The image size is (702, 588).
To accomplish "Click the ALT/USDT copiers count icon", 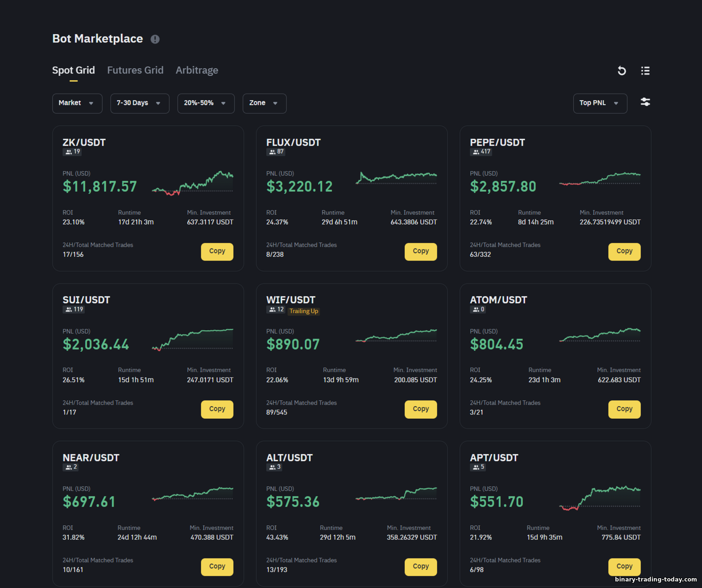I will click(x=272, y=467).
